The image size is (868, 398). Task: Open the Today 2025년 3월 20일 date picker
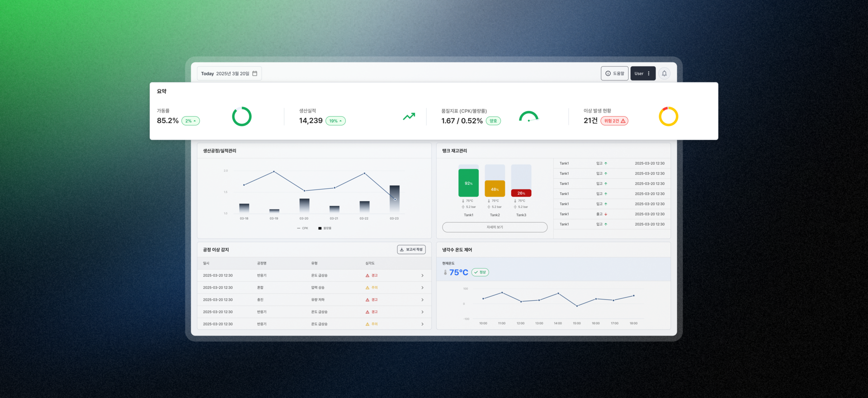pos(229,73)
